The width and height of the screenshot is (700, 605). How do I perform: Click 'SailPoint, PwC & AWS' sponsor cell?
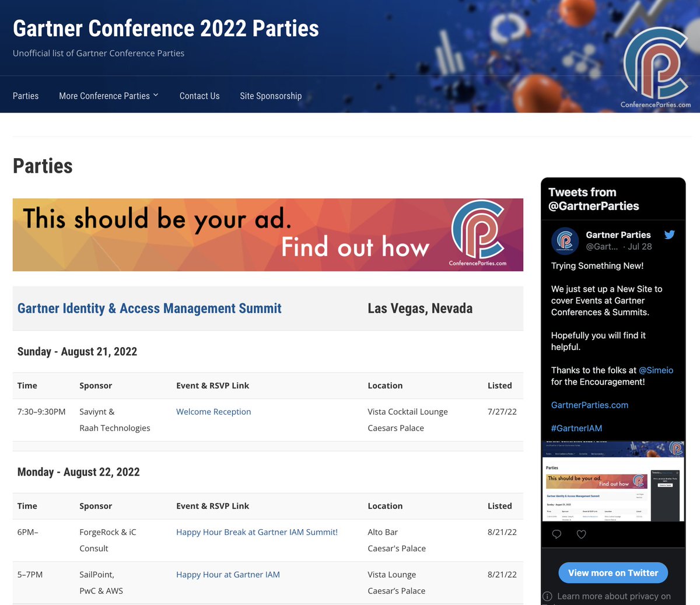click(101, 583)
